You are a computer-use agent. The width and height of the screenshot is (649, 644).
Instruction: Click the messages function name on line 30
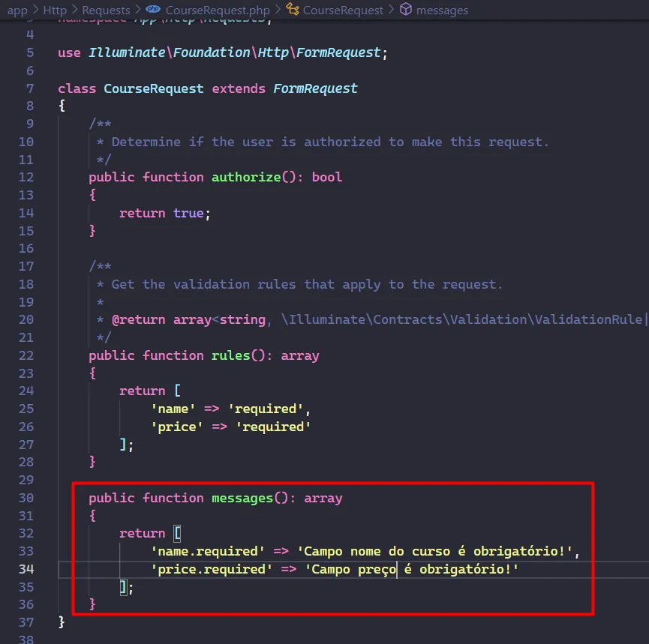242,498
